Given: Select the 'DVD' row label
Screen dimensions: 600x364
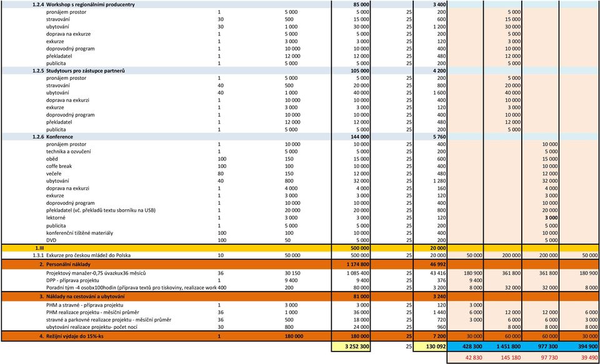Looking at the screenshot, I should (51, 240).
